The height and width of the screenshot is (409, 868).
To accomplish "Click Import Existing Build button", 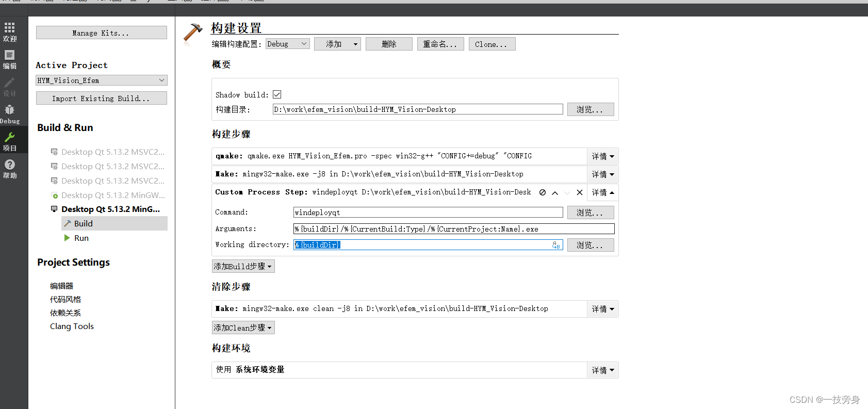I will click(x=102, y=98).
